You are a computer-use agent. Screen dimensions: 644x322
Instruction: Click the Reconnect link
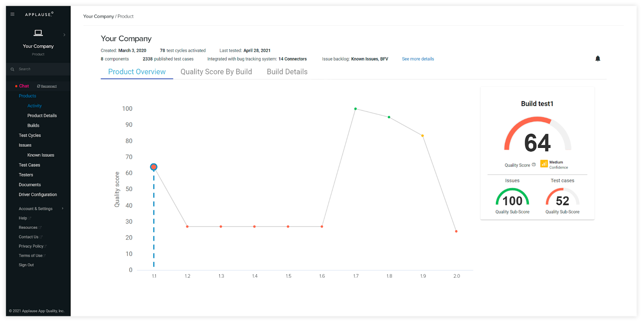tap(49, 86)
